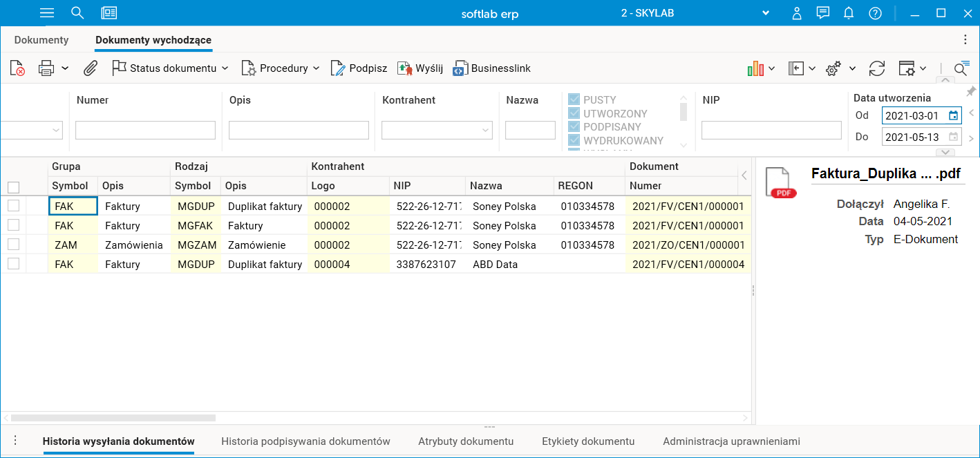Click the paperclip attachment icon
The image size is (980, 458).
[x=91, y=68]
